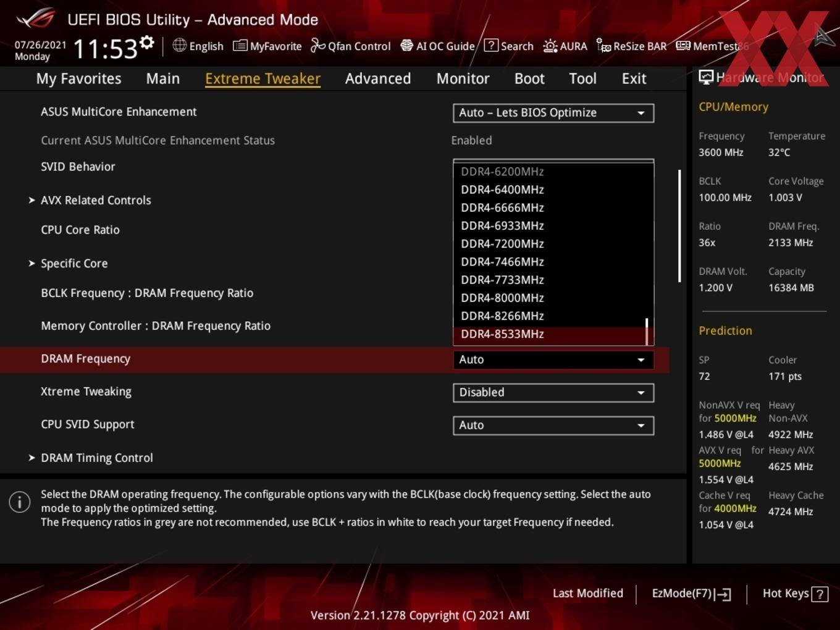Open DRAM Frequency Auto dropdown
The width and height of the screenshot is (840, 630).
[553, 359]
